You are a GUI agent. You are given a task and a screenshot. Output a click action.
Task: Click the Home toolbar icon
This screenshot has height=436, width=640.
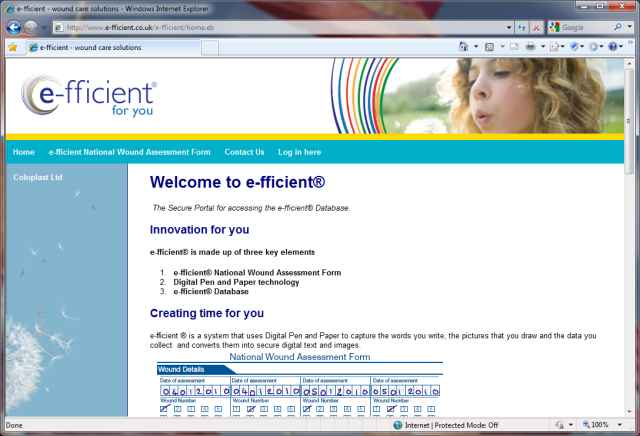(464, 47)
